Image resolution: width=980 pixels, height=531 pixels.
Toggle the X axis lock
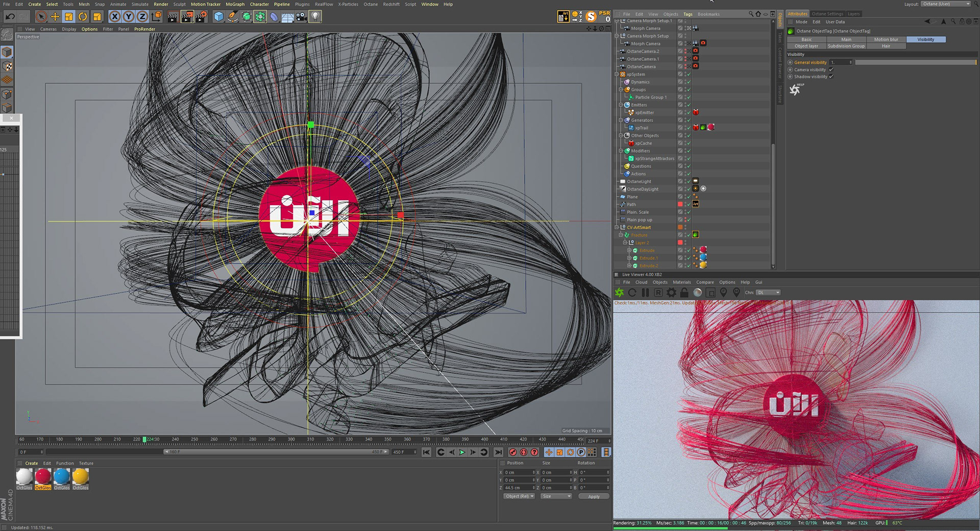click(x=115, y=17)
